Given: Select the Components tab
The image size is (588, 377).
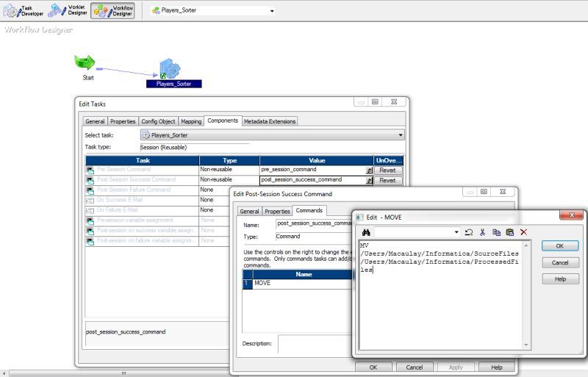Looking at the screenshot, I should tap(223, 121).
